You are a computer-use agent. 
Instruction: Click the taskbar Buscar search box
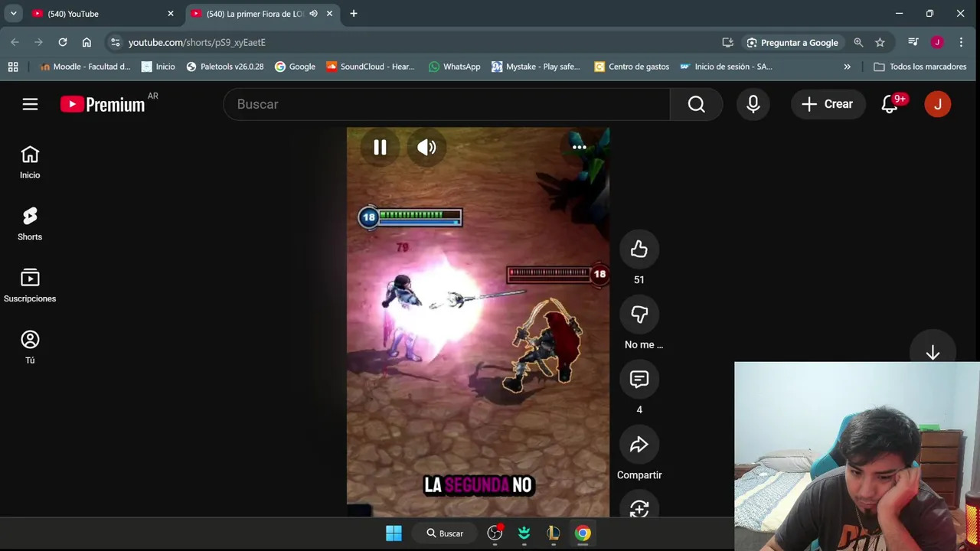445,533
